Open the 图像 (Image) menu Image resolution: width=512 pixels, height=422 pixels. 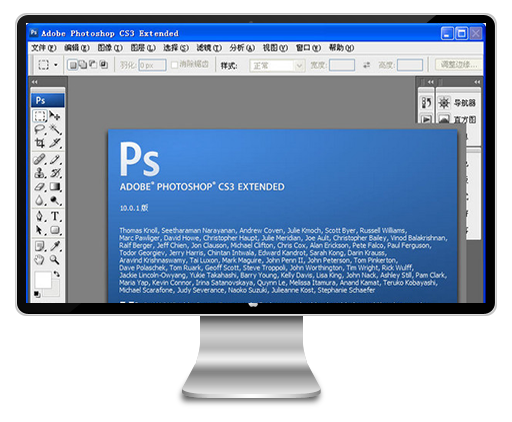point(110,48)
